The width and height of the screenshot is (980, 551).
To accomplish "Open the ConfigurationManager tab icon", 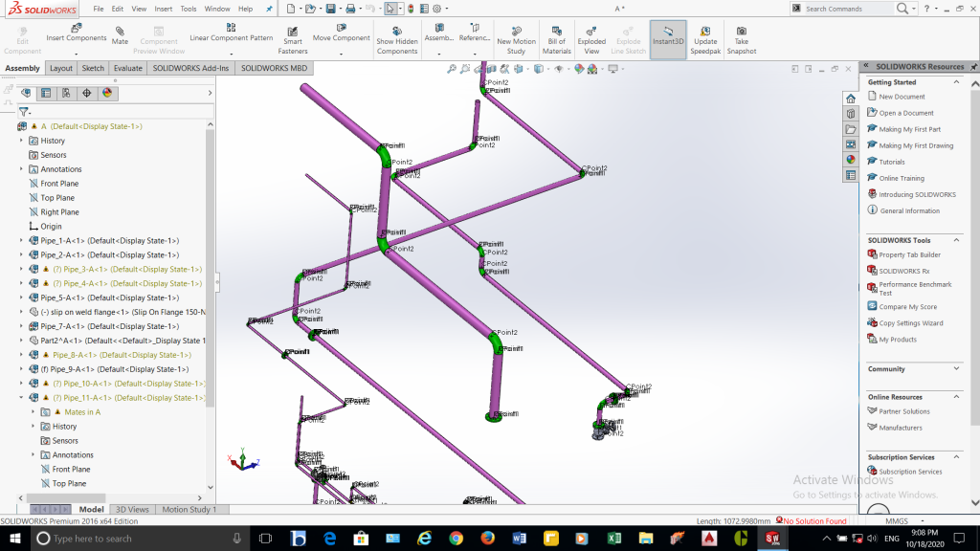I will [x=66, y=93].
